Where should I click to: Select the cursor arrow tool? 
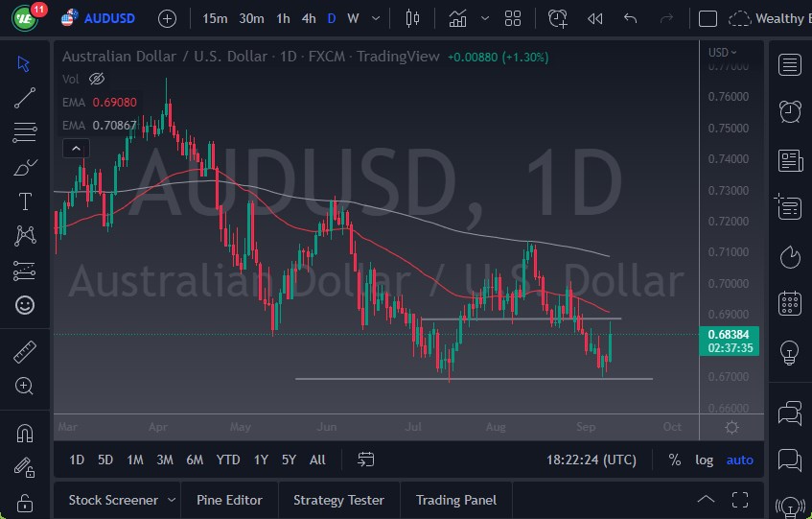click(x=23, y=63)
